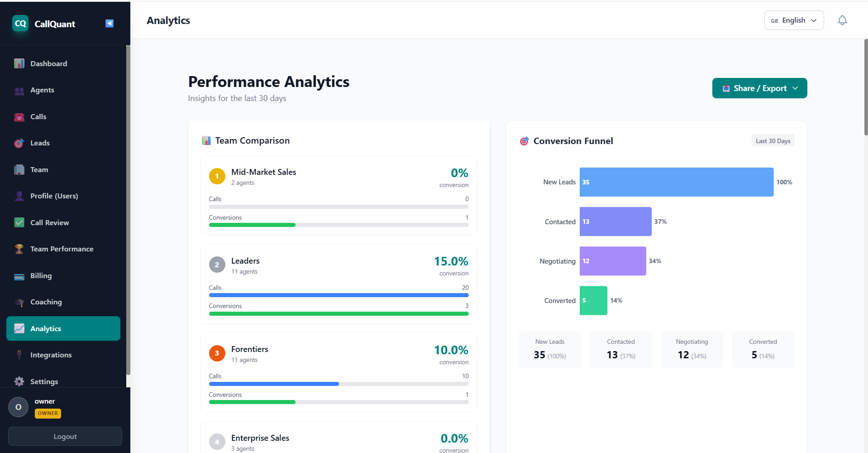Open the English language dropdown
Image resolution: width=868 pixels, height=453 pixels.
coord(793,20)
